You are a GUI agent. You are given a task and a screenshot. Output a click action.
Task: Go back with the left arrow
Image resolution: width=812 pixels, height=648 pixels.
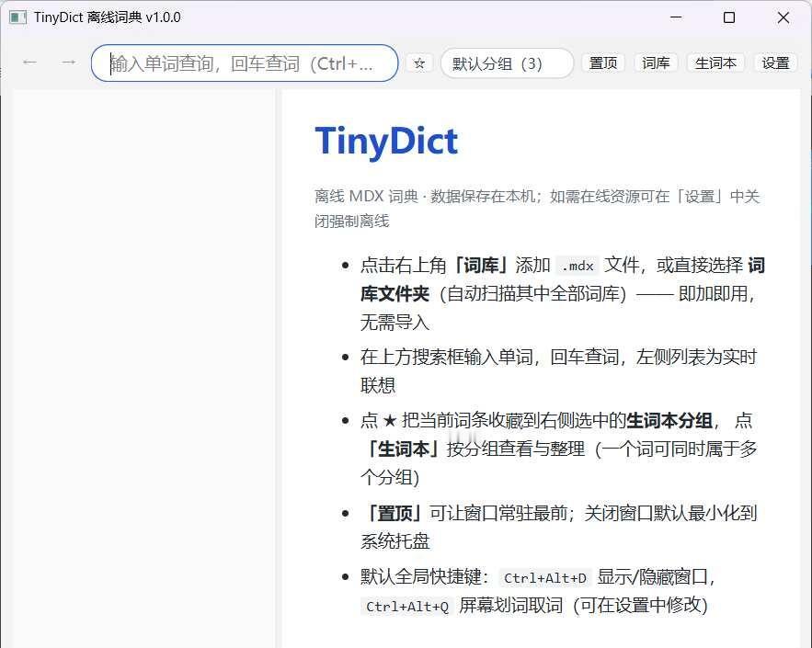29,63
